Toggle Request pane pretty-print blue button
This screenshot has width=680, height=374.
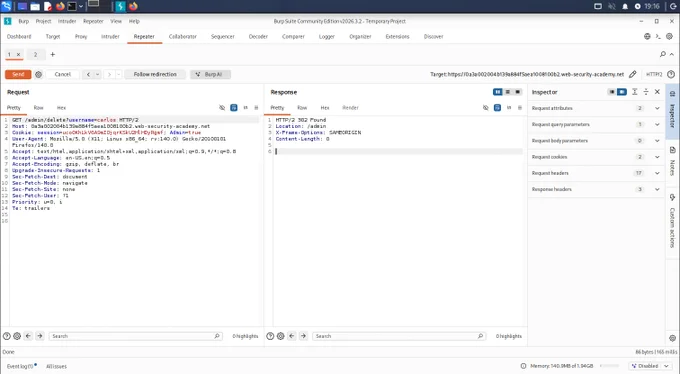point(234,108)
